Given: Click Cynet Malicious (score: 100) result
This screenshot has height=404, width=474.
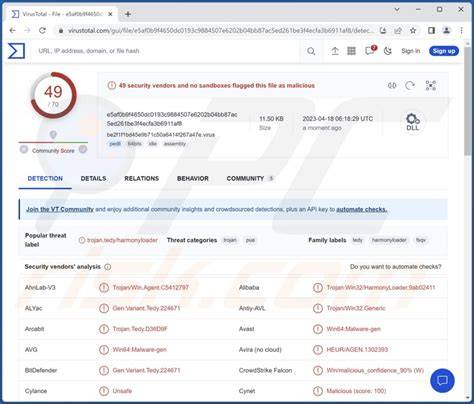Looking at the screenshot, I should 356,391.
